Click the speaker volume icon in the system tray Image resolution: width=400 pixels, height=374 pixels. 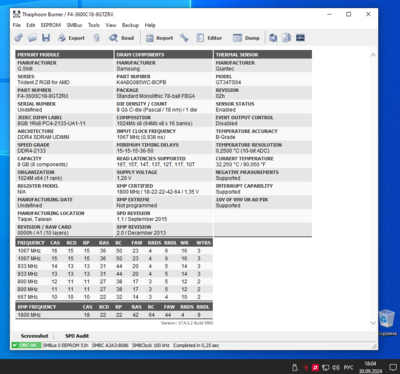(336, 367)
